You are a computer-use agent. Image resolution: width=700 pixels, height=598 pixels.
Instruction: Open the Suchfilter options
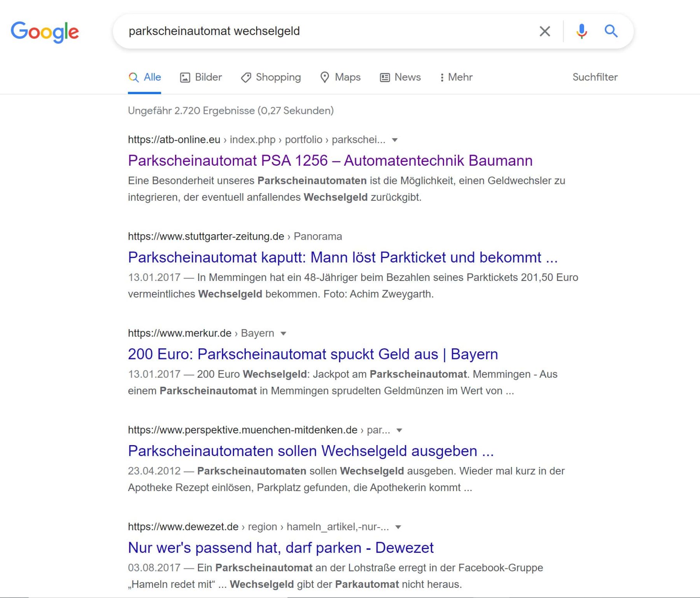coord(595,77)
